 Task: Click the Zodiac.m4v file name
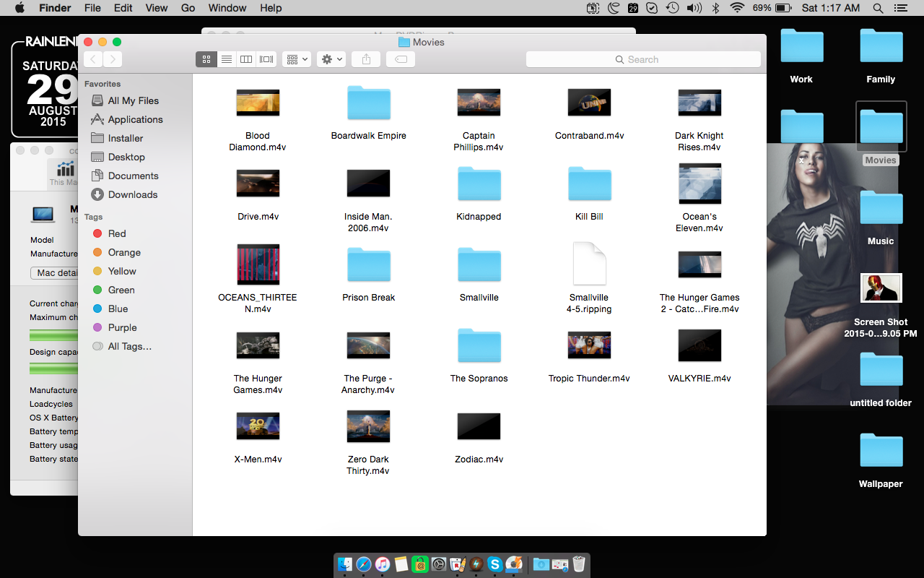[x=479, y=460]
